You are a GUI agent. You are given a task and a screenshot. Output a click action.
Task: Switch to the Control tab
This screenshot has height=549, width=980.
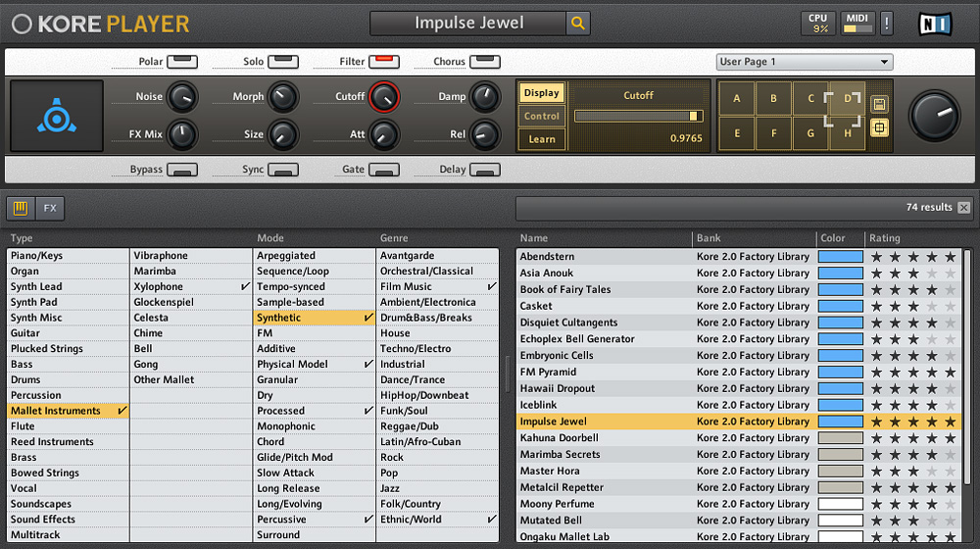point(541,116)
